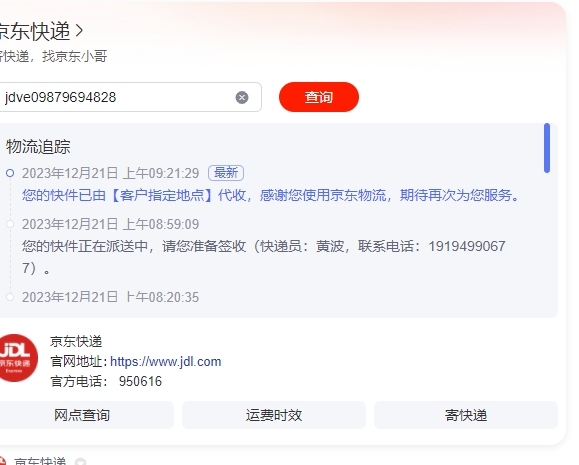This screenshot has height=465, width=579.
Task: Click the courier phone number 1919499067
Action: pos(467,246)
